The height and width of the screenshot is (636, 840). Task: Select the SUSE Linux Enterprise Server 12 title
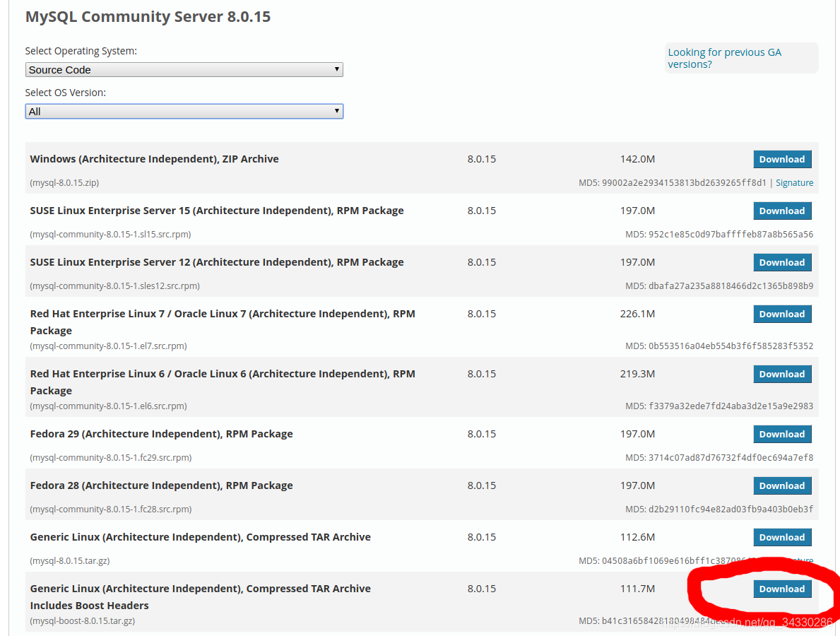[x=217, y=262]
